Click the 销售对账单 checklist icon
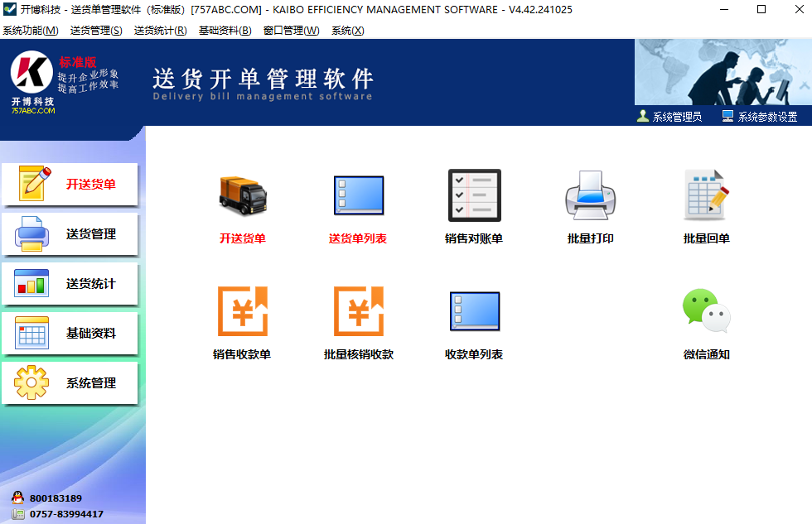The height and width of the screenshot is (524, 812). [474, 195]
